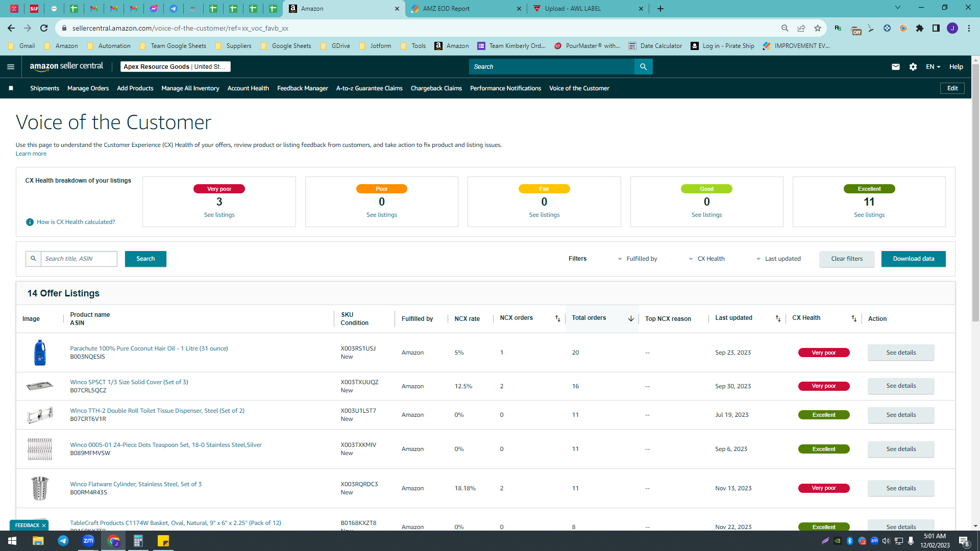Open Voice of the Customer nav item
This screenshot has width=980, height=551.
579,88
